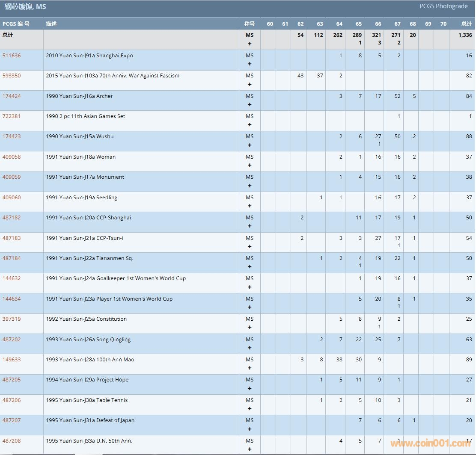Click the grade 67 column header
Screen dimensions: 476x455
point(398,24)
